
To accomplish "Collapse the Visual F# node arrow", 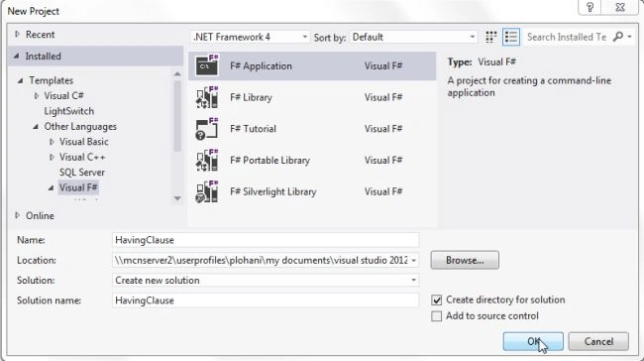I will tap(51, 187).
